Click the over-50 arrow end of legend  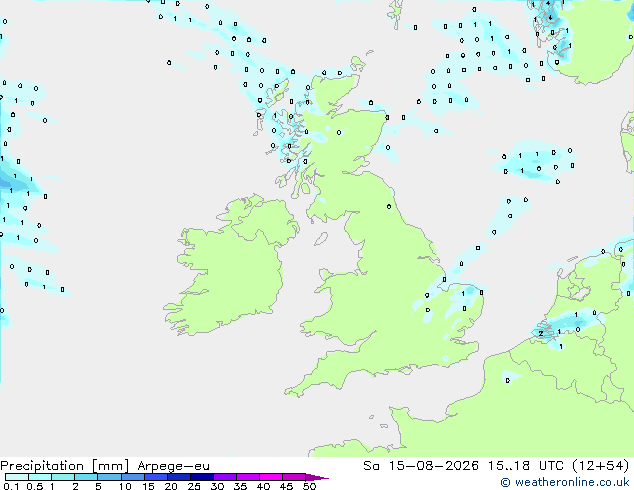tap(316, 477)
